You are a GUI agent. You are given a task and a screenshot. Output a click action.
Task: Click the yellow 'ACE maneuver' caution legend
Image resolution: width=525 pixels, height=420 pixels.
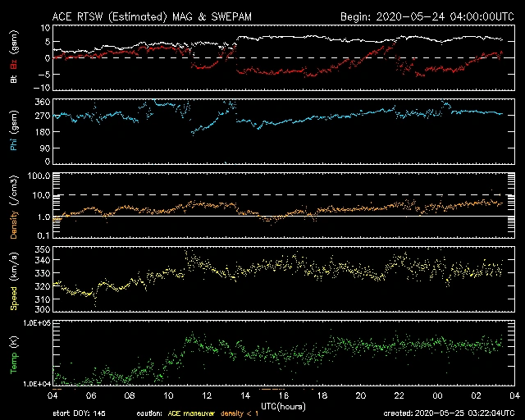point(191,413)
